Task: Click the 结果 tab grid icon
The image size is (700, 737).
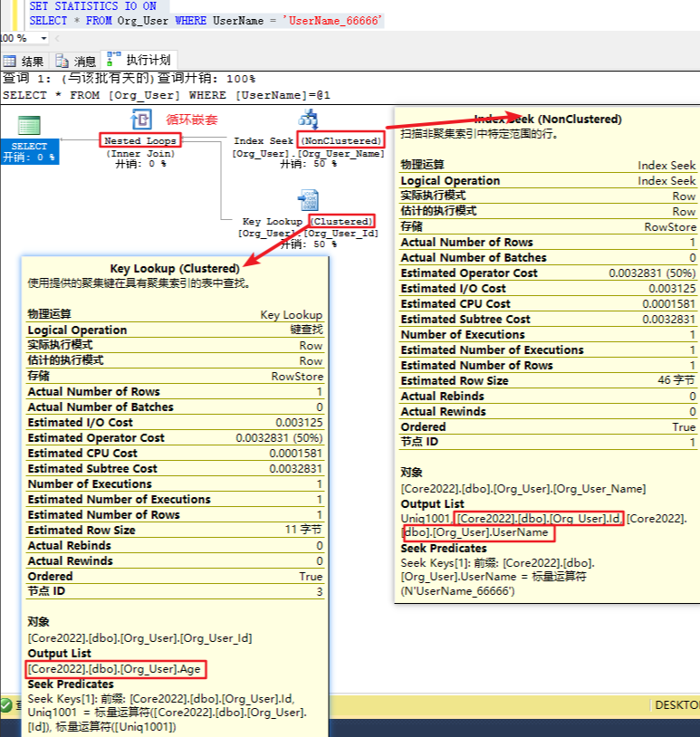Action: (x=9, y=61)
